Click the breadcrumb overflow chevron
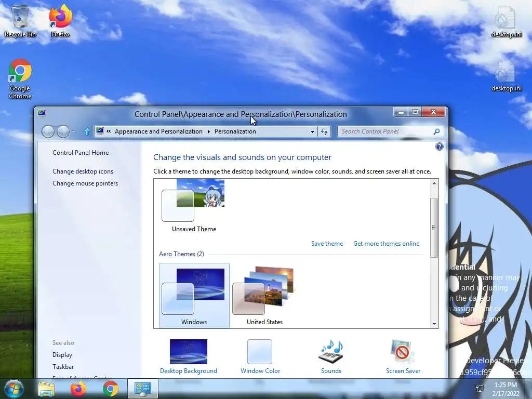532x399 pixels. [x=109, y=131]
